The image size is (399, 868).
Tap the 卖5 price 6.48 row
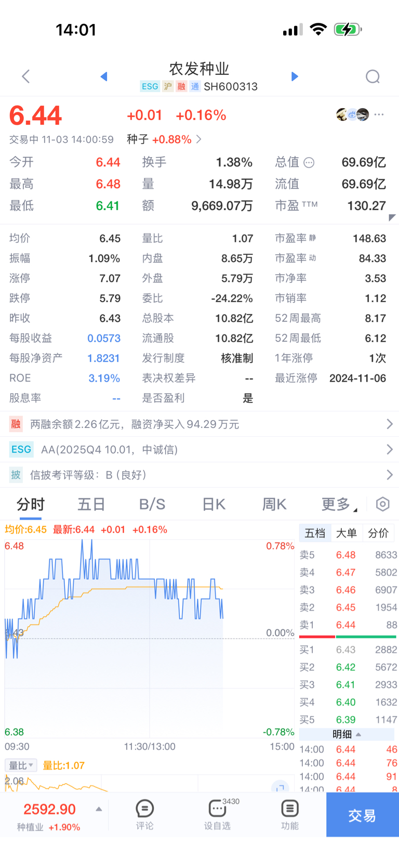pyautogui.click(x=348, y=555)
